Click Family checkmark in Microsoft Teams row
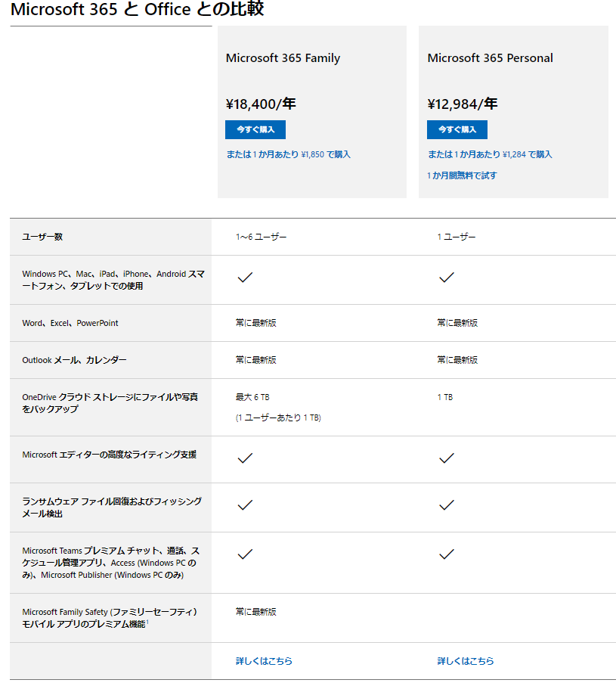 tap(245, 554)
